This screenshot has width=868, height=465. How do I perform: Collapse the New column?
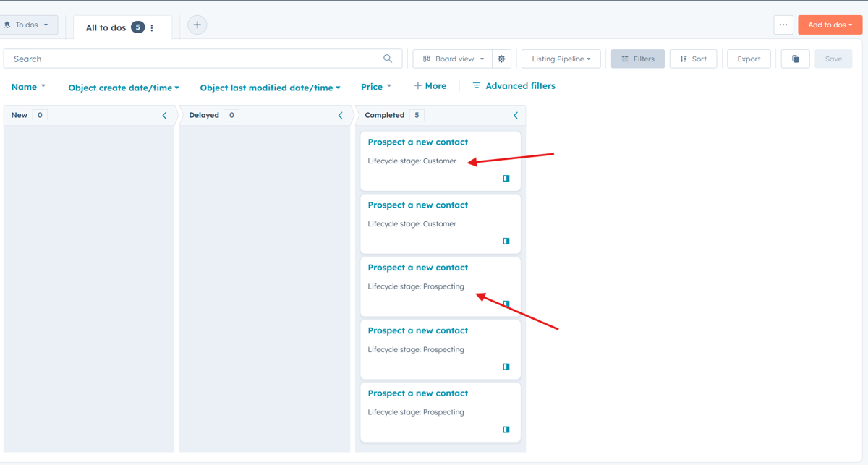click(164, 116)
